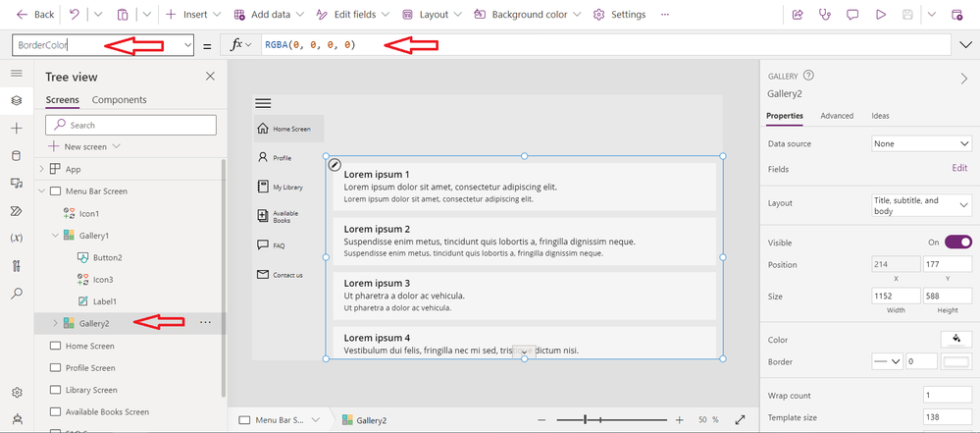
Task: Click the Settings gear in left rail
Action: pos(17,393)
